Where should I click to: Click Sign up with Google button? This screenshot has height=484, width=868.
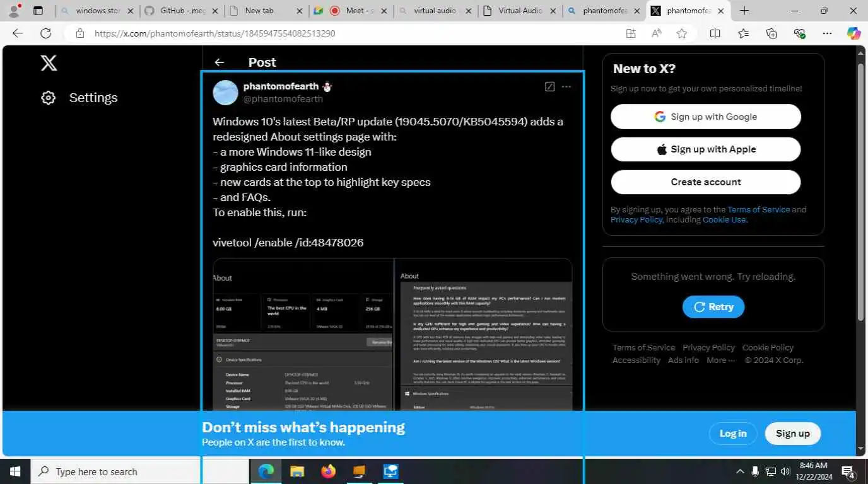[706, 117]
